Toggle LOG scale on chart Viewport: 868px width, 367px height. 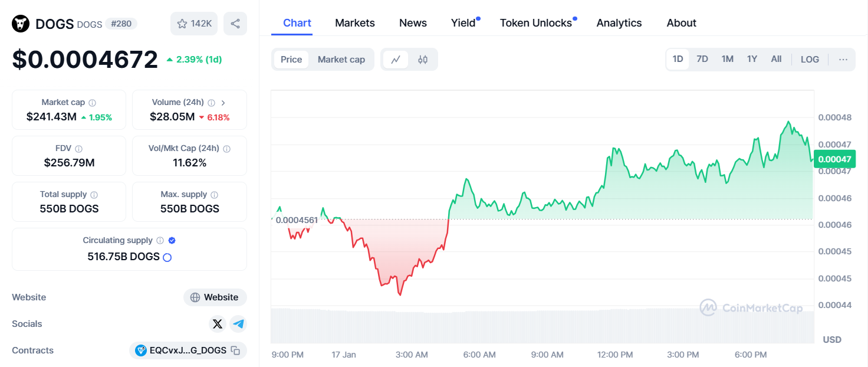(x=810, y=59)
